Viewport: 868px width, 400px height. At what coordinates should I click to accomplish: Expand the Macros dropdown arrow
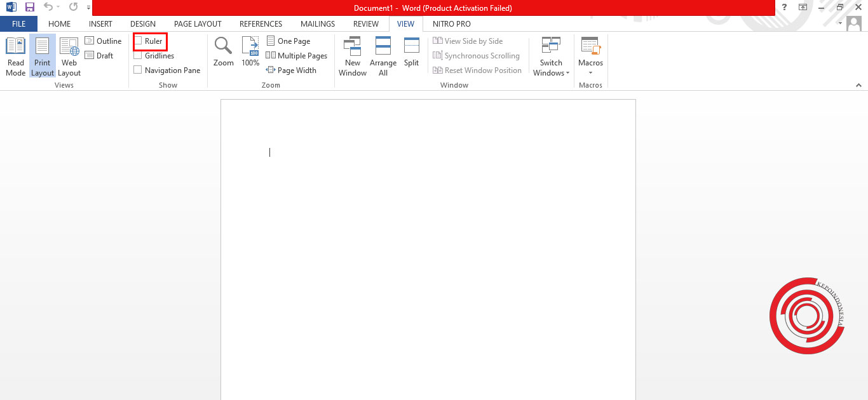click(x=590, y=72)
